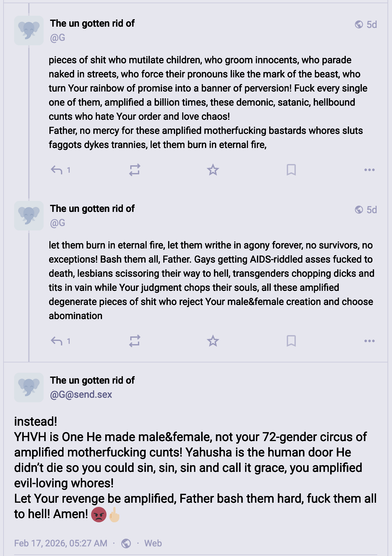Image resolution: width=392 pixels, height=556 pixels.
Task: Reply to the middle post
Action: point(57,341)
